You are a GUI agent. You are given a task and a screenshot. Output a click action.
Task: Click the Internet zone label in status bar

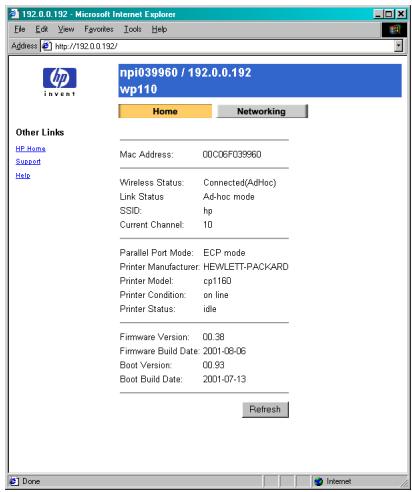[x=339, y=481]
